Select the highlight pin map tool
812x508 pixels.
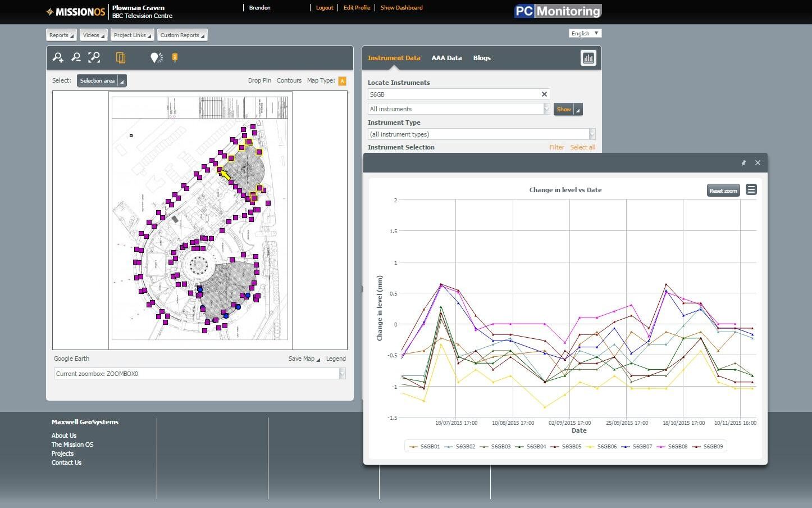click(x=156, y=57)
